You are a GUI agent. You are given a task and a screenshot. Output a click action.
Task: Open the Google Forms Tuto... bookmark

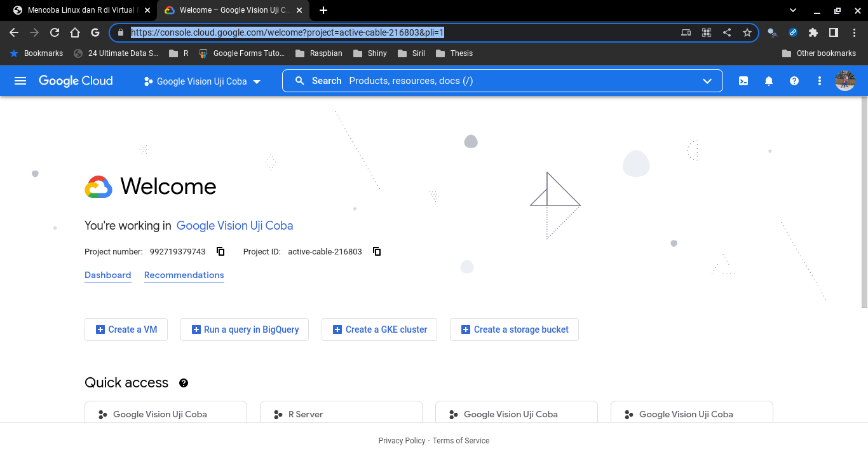point(242,53)
